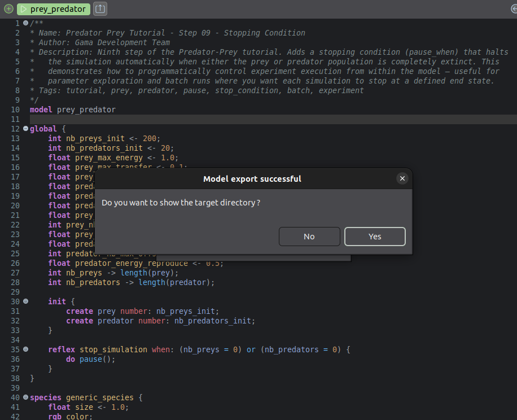The height and width of the screenshot is (420, 517).
Task: Click 'nb_predators_init' on line 14
Action: point(104,148)
